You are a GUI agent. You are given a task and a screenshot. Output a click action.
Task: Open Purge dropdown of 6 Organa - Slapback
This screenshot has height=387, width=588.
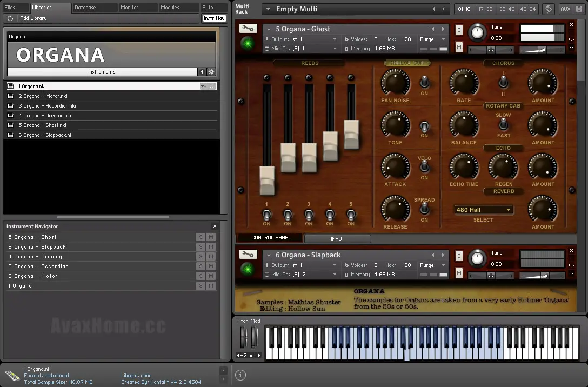pos(432,265)
